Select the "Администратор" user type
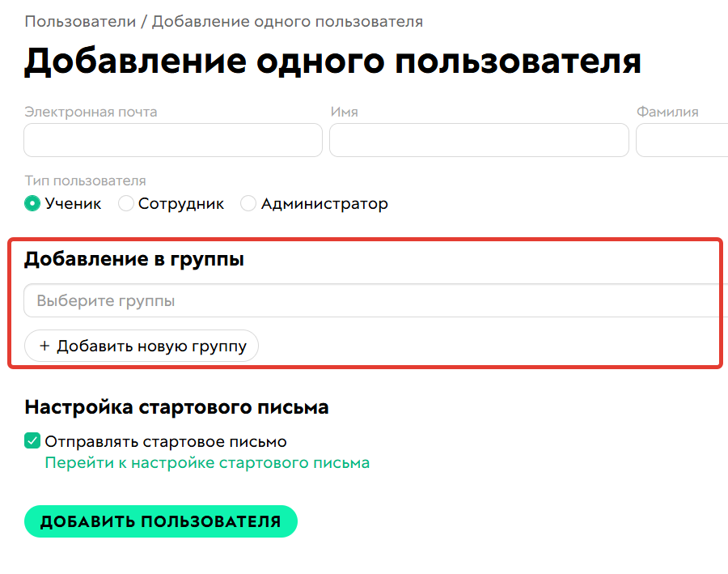This screenshot has height=574, width=728. click(248, 204)
